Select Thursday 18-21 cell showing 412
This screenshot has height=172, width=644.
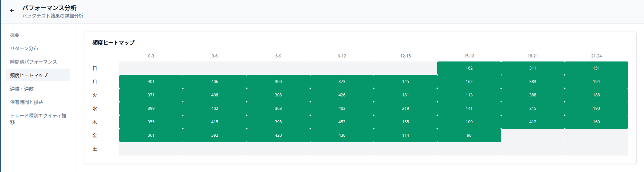point(532,122)
